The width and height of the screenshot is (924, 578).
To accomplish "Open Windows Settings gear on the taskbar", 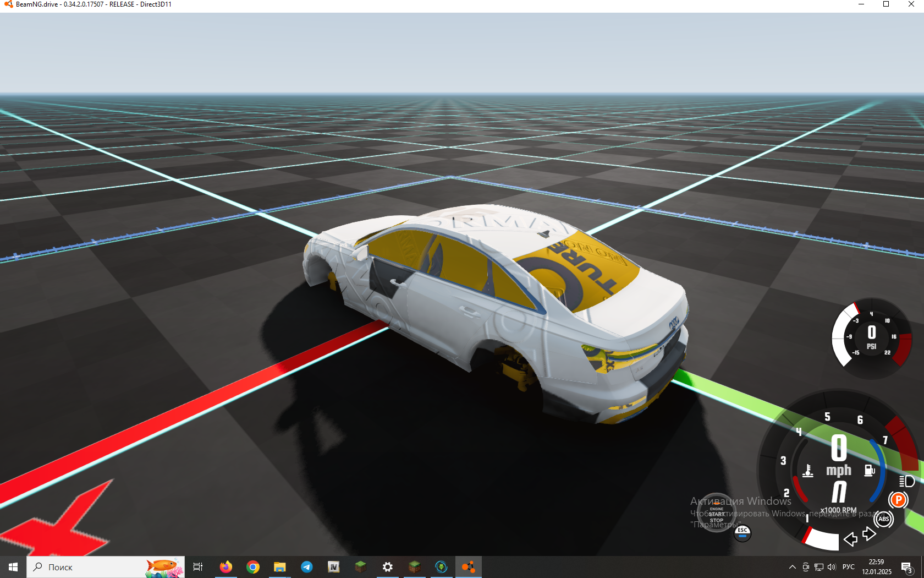I will pyautogui.click(x=387, y=567).
